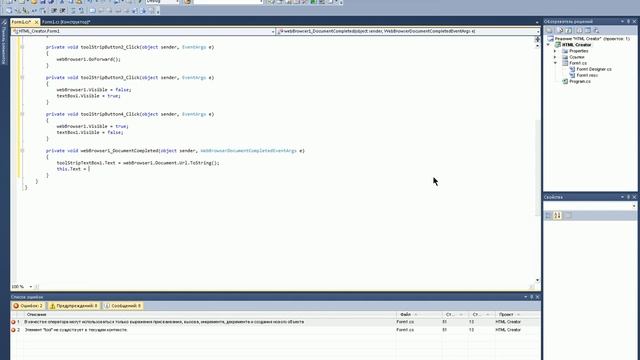
Task: Toggle a bookmark on the current line
Action: click(92, 11)
